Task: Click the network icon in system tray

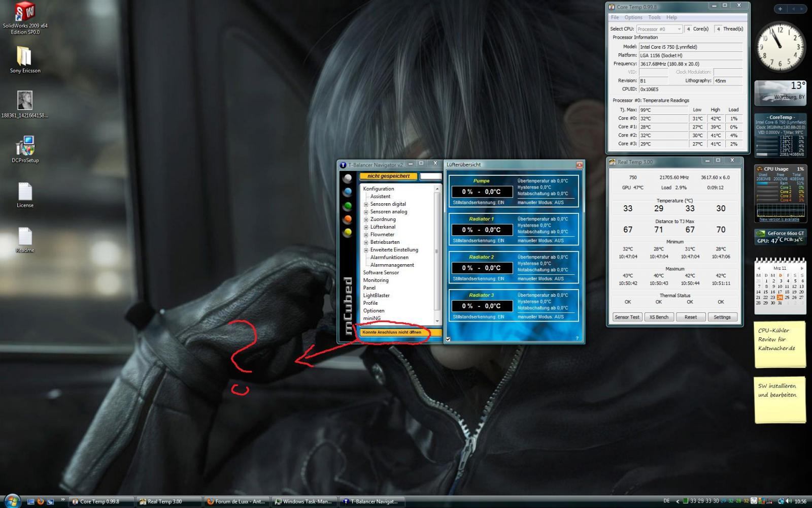Action: coord(781,501)
